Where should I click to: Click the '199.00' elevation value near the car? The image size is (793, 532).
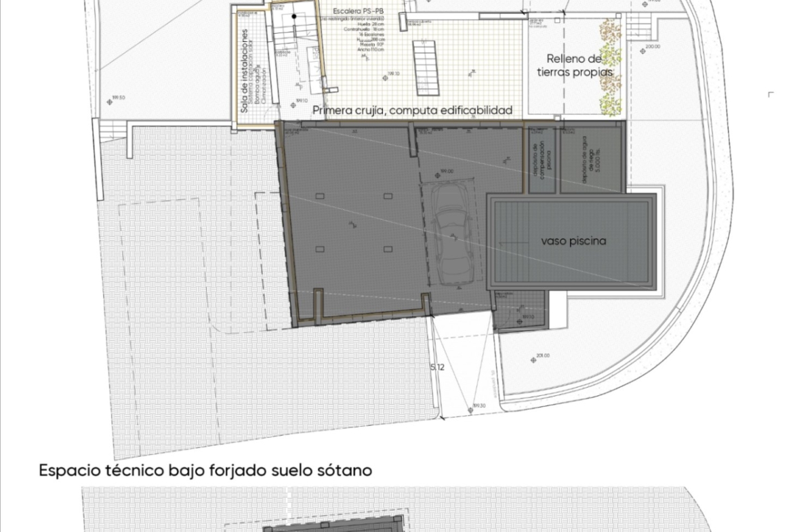click(x=447, y=171)
